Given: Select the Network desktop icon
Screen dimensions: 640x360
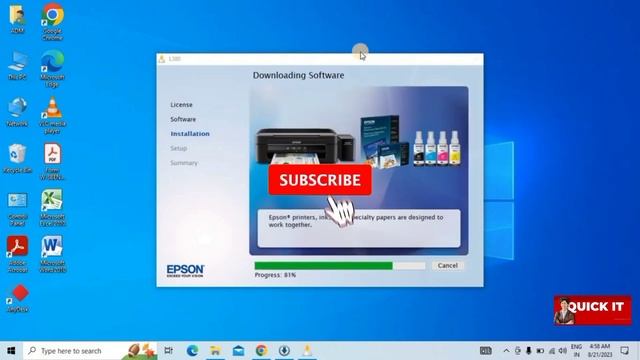Looking at the screenshot, I should point(17,112).
